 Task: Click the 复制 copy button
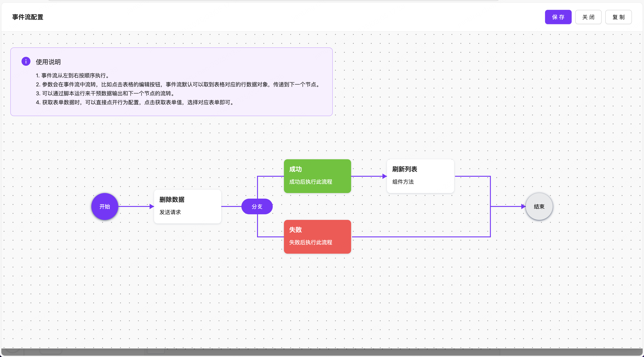(618, 17)
